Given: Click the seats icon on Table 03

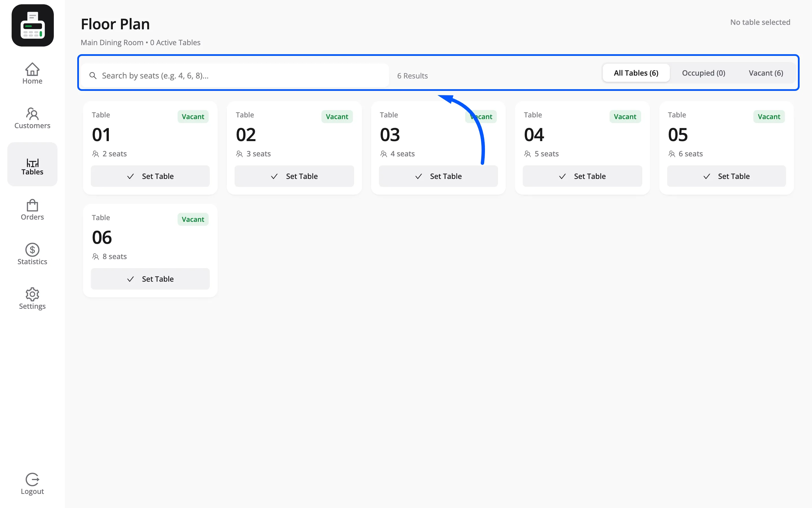Looking at the screenshot, I should (x=383, y=154).
